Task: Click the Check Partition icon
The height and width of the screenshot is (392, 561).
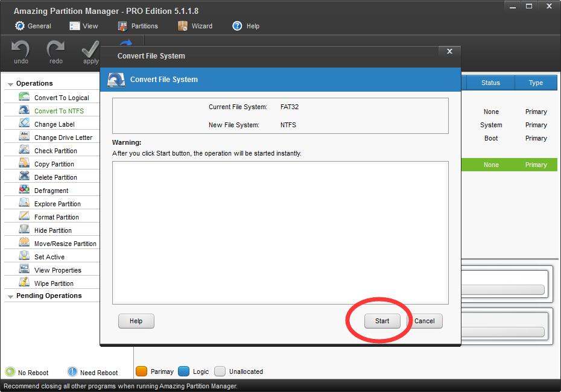Action: (x=24, y=150)
